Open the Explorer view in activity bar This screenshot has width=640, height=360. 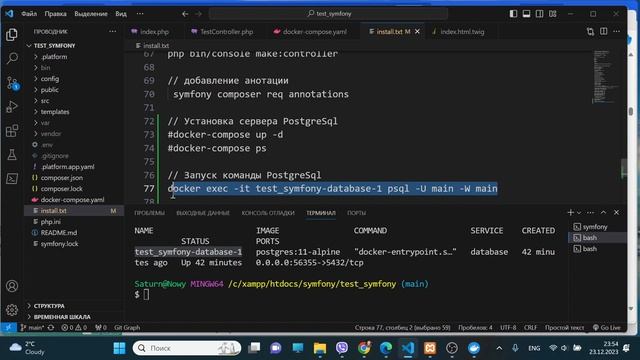(x=12, y=35)
